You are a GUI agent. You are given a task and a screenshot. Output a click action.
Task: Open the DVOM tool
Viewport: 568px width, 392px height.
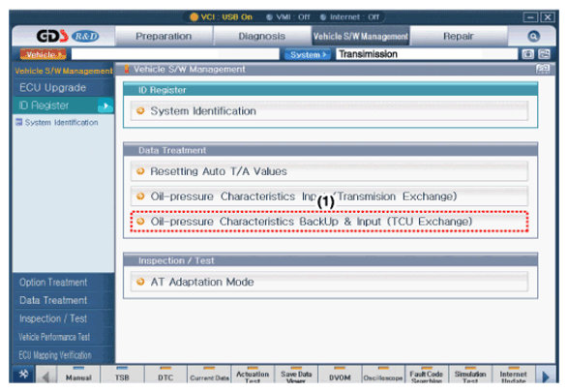pyautogui.click(x=340, y=375)
